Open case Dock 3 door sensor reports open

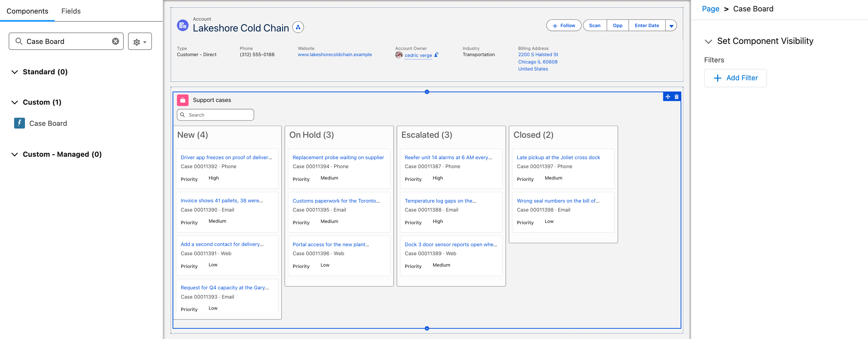point(451,244)
